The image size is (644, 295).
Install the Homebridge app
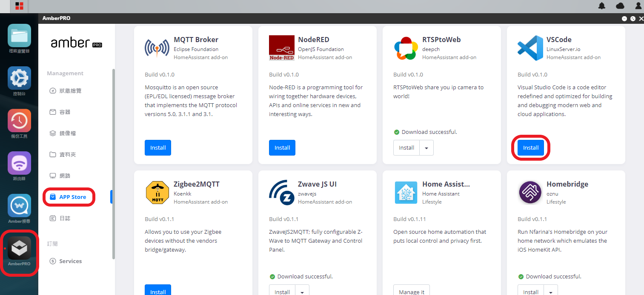pyautogui.click(x=531, y=290)
